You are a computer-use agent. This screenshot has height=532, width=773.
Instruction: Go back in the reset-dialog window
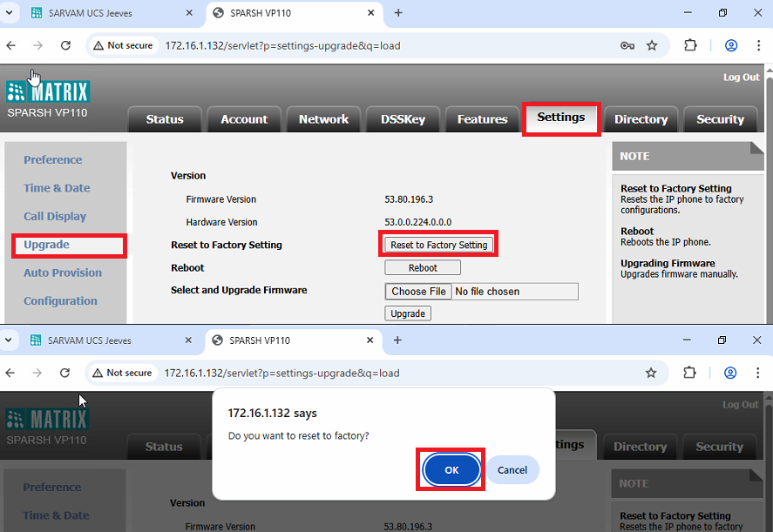coord(10,373)
